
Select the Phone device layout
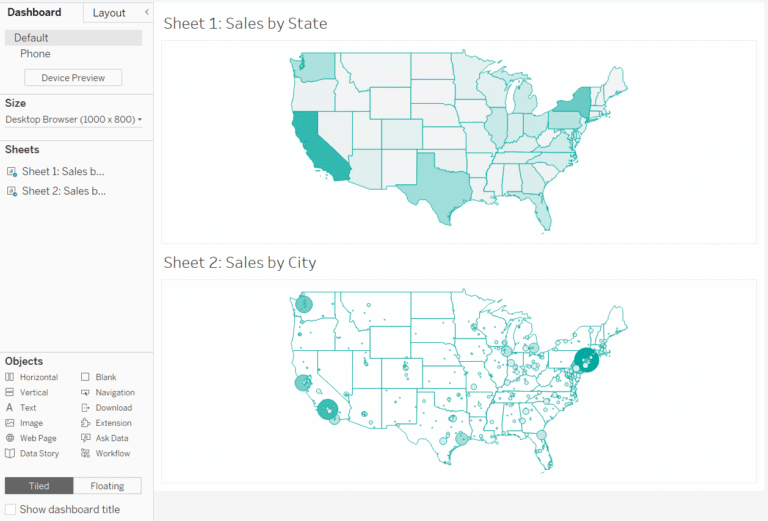35,54
